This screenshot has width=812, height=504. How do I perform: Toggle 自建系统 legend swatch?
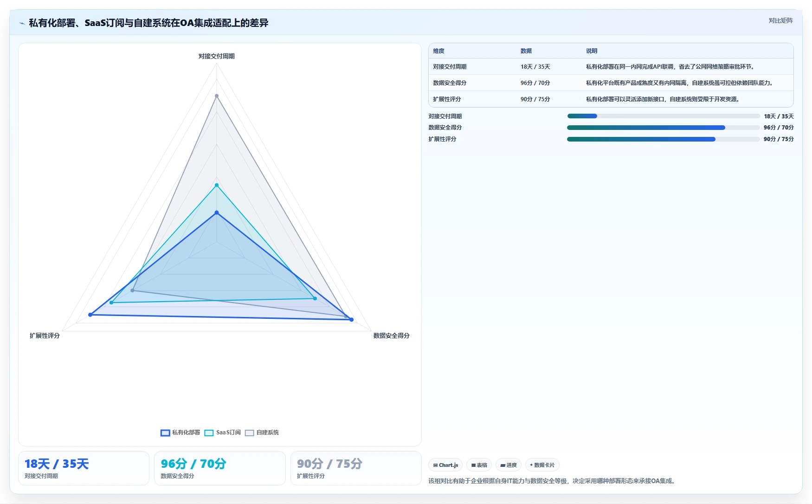click(x=250, y=433)
